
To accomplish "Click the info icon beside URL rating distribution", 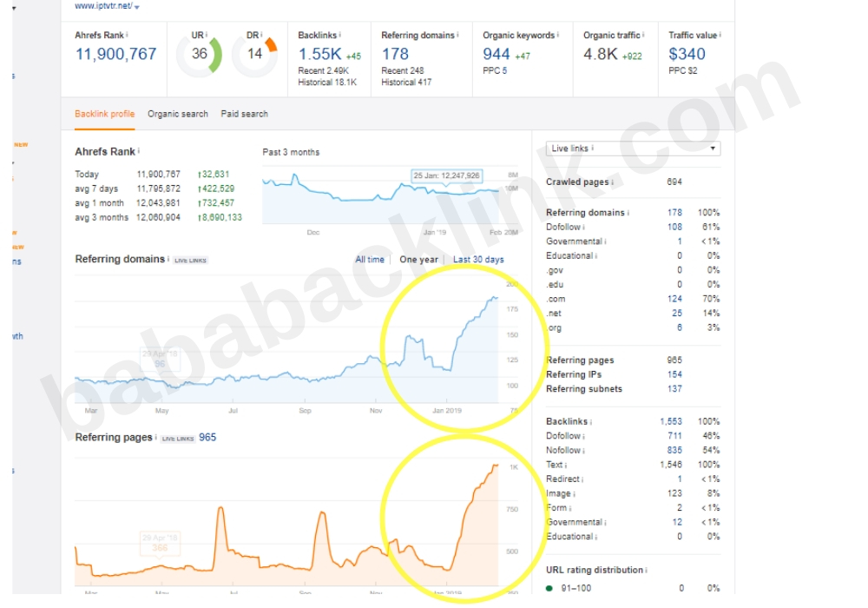I will tap(647, 570).
